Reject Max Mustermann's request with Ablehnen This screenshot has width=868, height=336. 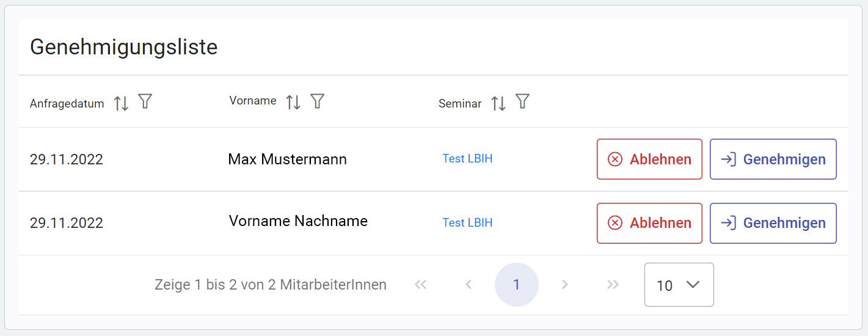click(649, 159)
